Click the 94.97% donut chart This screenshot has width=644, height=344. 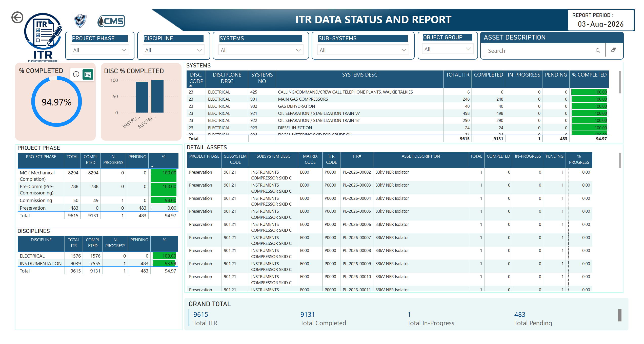coord(56,102)
